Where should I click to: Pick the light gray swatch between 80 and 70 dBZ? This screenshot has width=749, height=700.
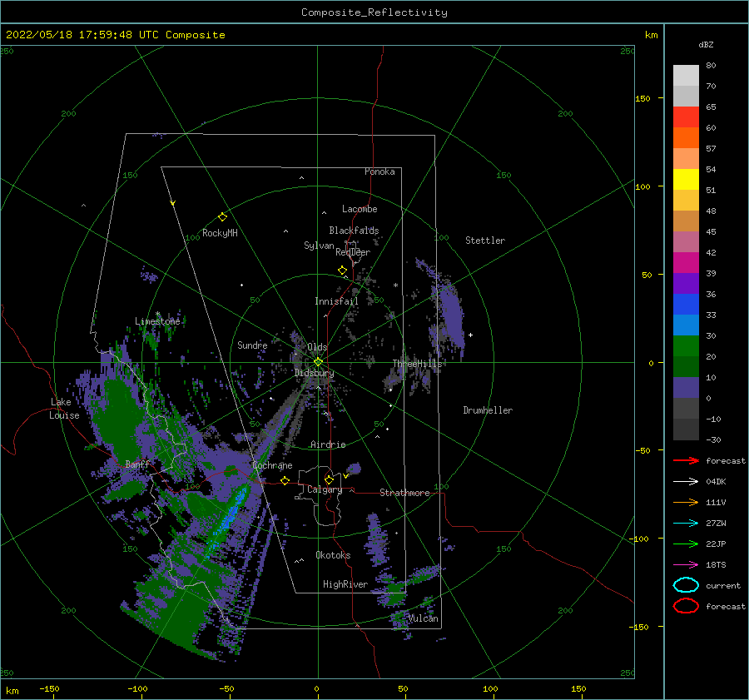pyautogui.click(x=686, y=76)
